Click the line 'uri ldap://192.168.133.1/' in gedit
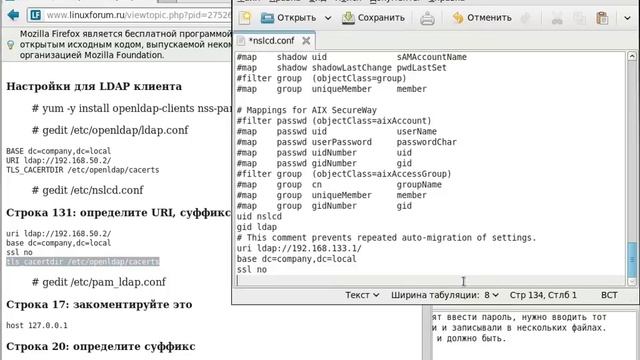 (299, 249)
